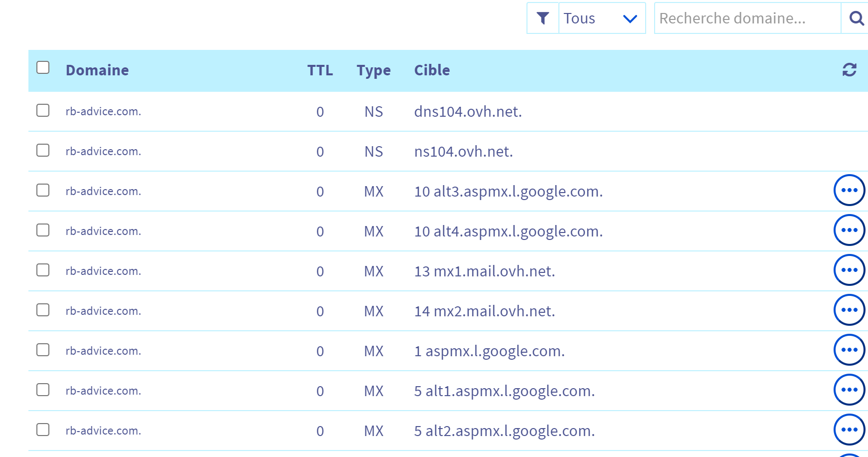Click the Domaine column header
Viewport: 868px width, 457px height.
pyautogui.click(x=97, y=70)
